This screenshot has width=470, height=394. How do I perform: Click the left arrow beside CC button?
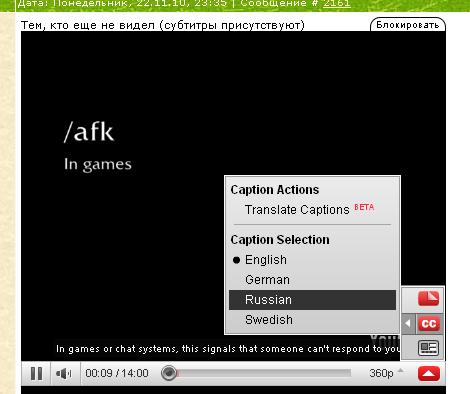(x=408, y=324)
